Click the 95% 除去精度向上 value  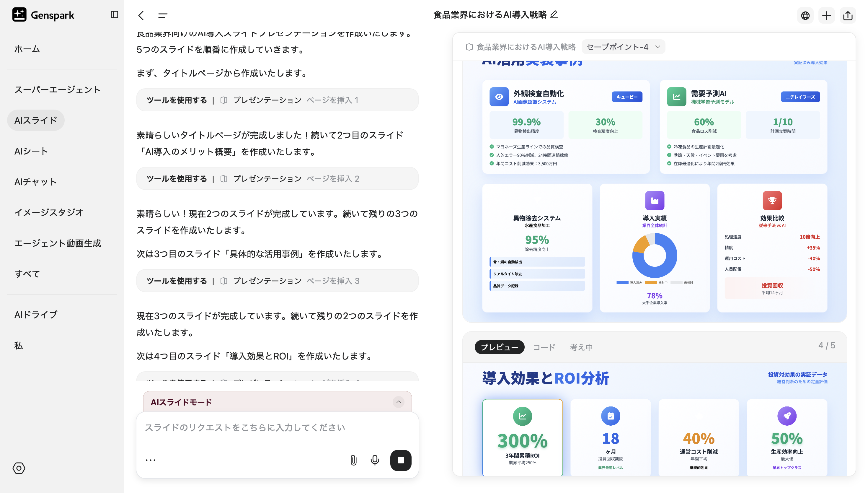[x=537, y=240]
